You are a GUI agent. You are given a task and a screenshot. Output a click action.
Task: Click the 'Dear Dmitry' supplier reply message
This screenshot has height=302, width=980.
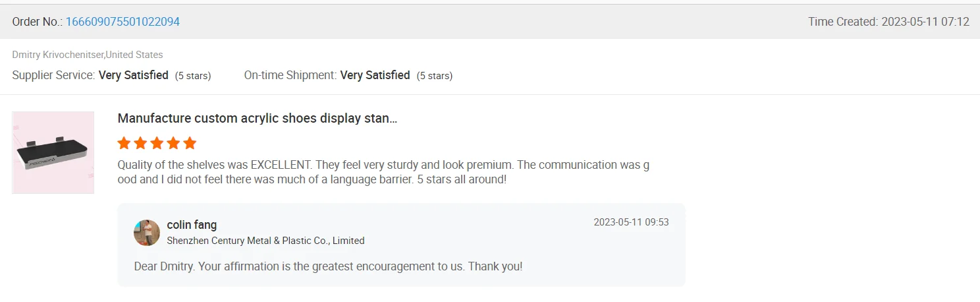328,266
